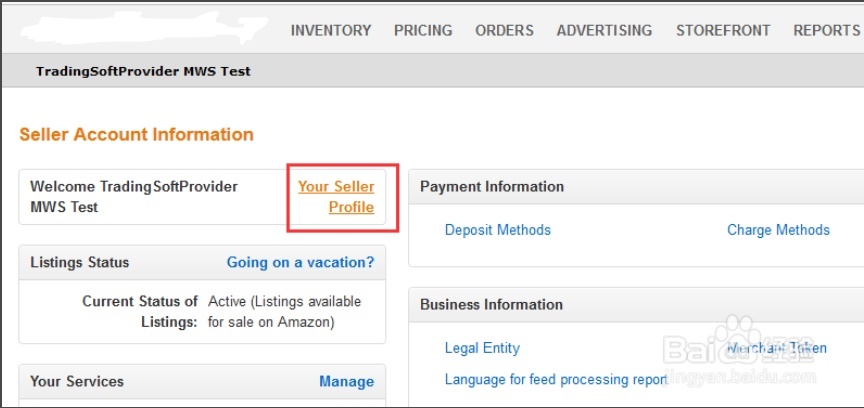
Task: Click the TradingSoftProvider MWS Test account bar
Action: click(143, 71)
